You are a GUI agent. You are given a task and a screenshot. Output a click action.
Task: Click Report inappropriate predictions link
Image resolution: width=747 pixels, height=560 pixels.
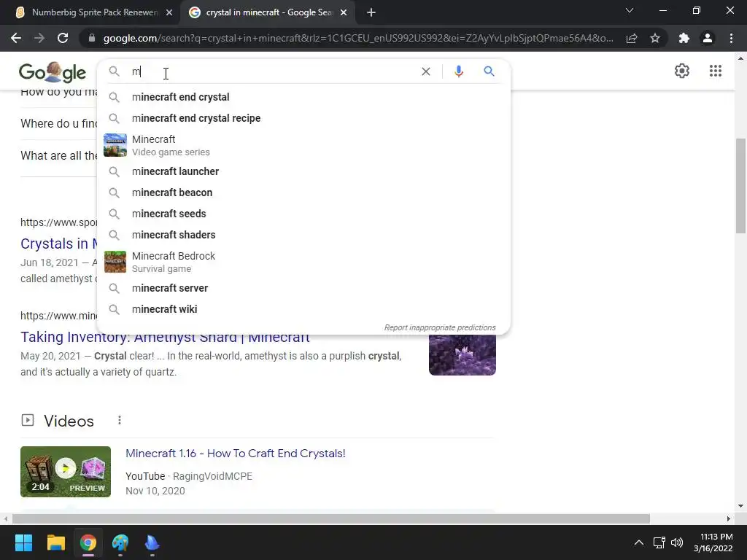(x=440, y=327)
